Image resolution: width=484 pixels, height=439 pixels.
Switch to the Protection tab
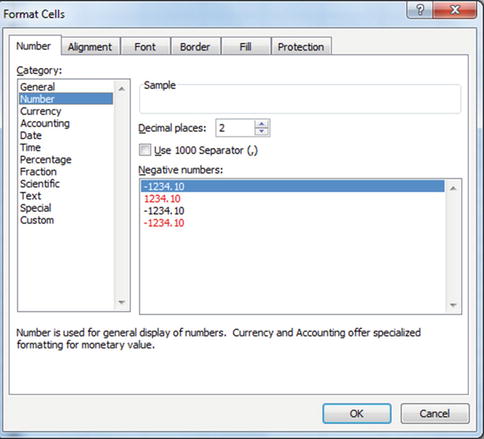[301, 47]
